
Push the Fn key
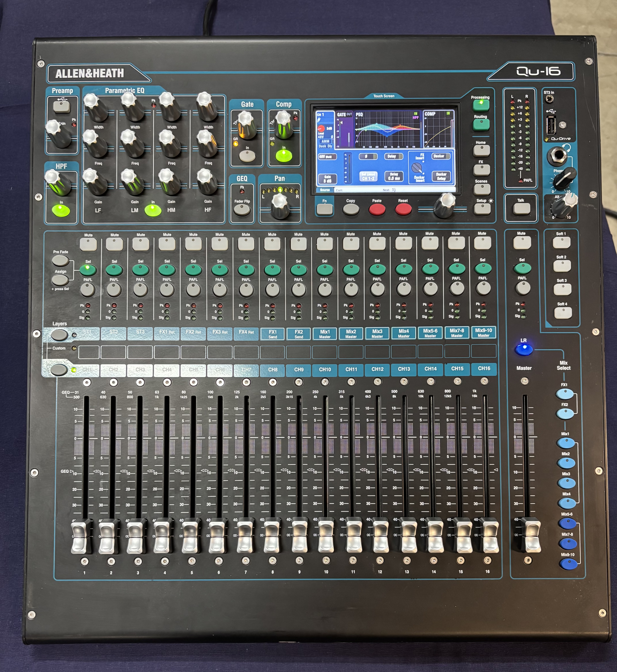click(x=325, y=209)
